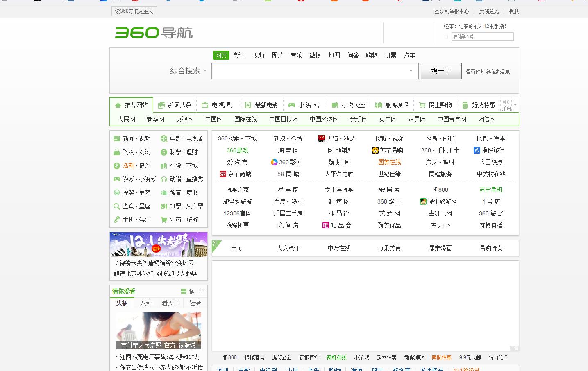
Task: Expand the search box suggestions arrow
Action: [411, 71]
